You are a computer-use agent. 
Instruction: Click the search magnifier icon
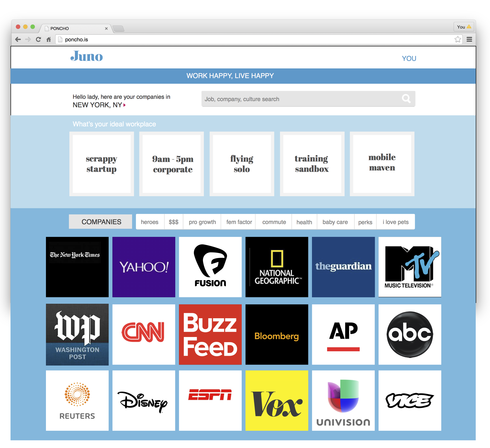pos(406,99)
